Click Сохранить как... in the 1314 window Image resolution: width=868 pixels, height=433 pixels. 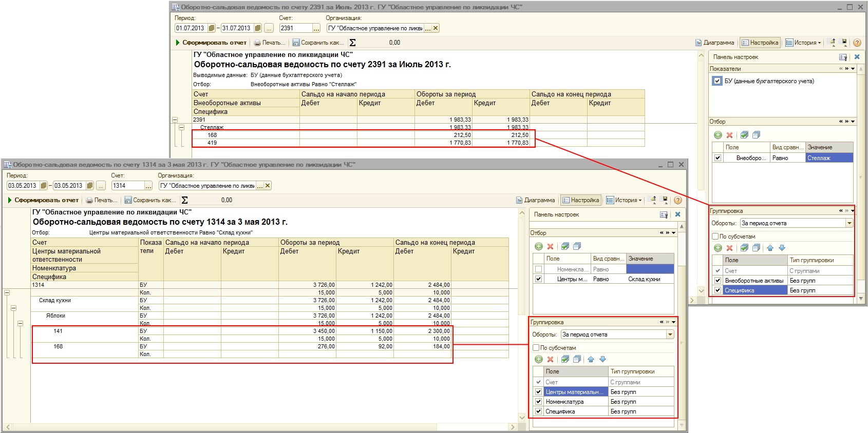[150, 200]
